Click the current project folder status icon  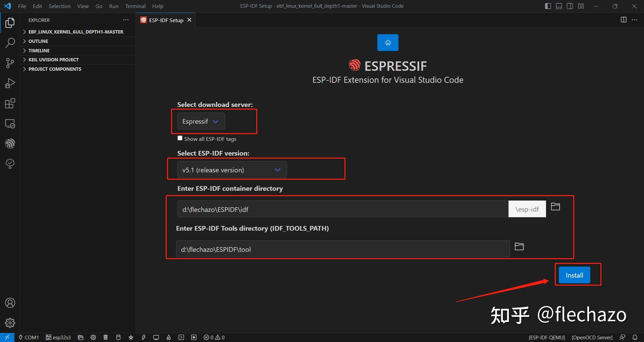80,337
